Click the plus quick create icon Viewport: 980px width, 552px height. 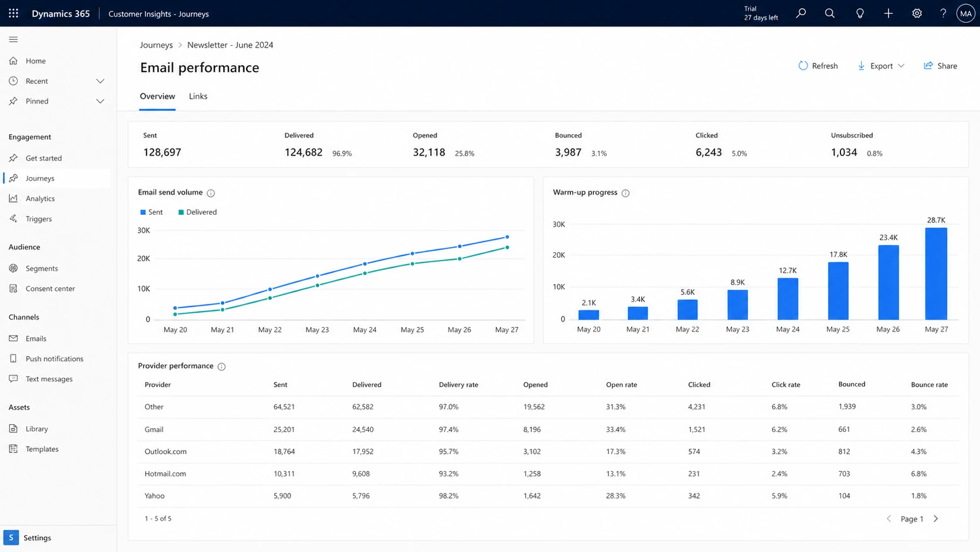click(889, 13)
